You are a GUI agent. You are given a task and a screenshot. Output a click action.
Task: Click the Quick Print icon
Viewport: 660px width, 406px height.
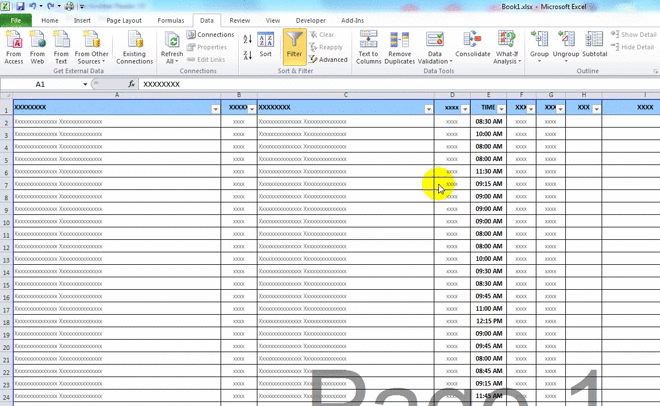coord(70,6)
